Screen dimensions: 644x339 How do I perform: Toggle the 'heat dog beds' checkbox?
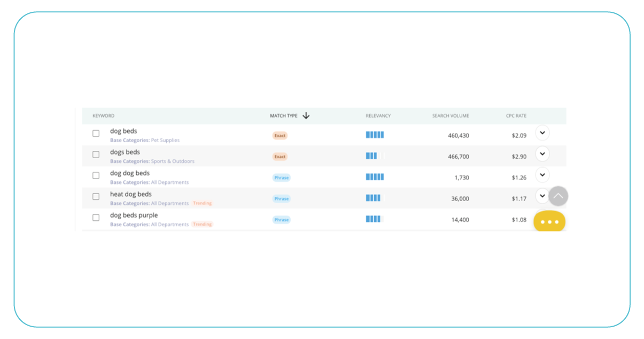tap(96, 196)
